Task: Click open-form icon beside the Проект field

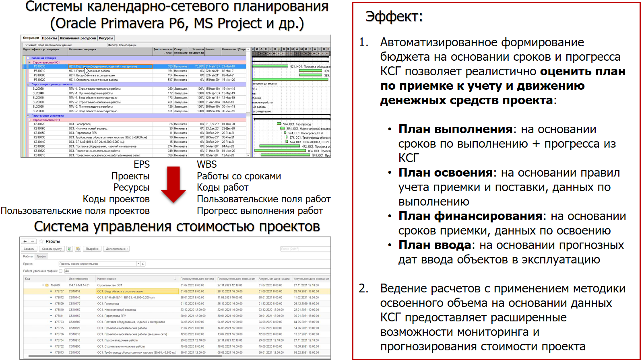Action: pyautogui.click(x=143, y=264)
